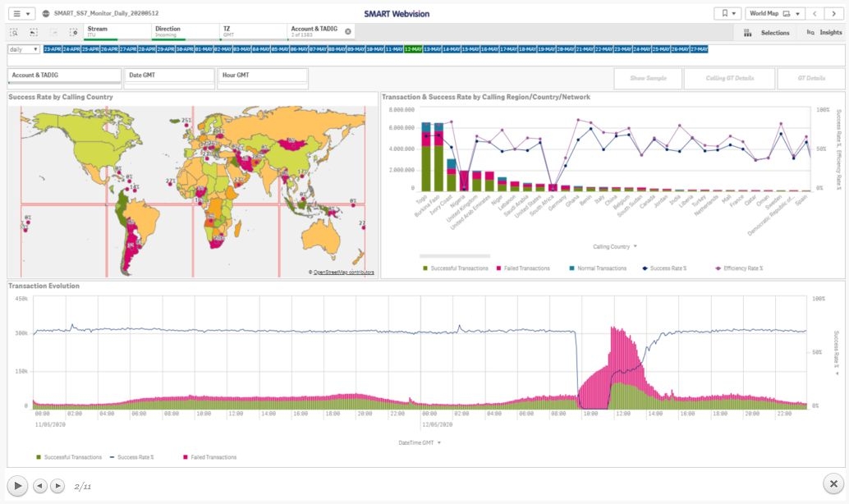Screen dimensions: 849x504
Task: Select the 12-MAY date in timeline
Action: click(x=413, y=49)
